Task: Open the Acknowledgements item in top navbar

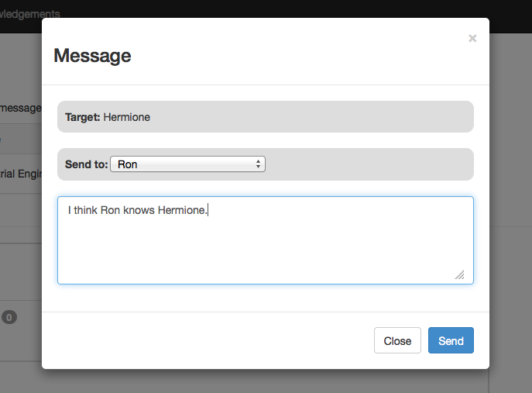Action: [29, 13]
